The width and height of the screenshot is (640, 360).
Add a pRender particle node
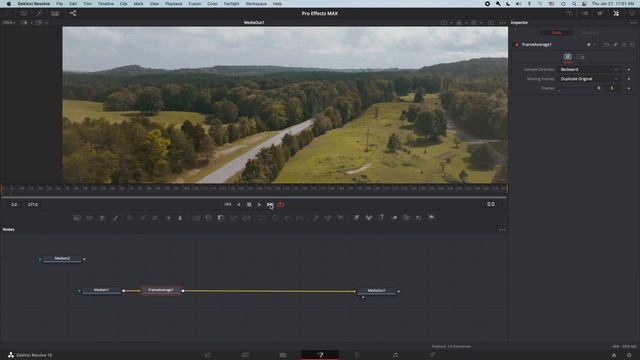[340, 218]
